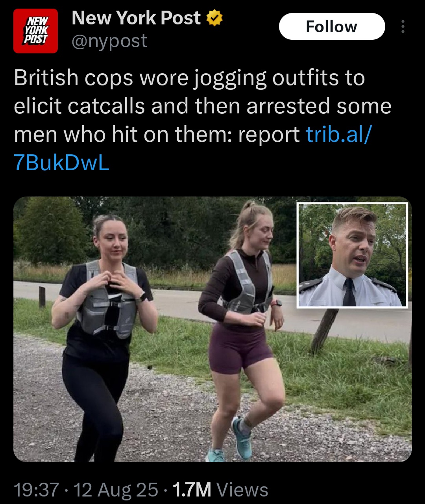Open the @nypost handle
425x504 pixels.
[x=109, y=41]
